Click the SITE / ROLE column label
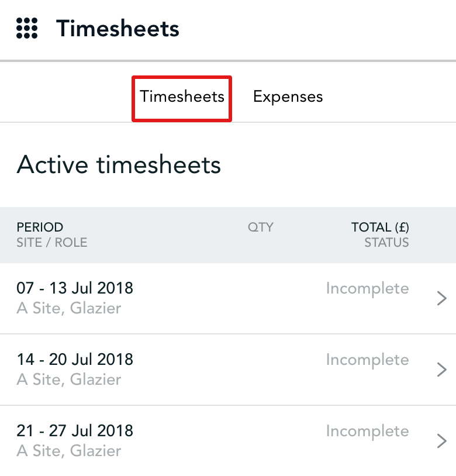This screenshot has height=476, width=456. (x=52, y=243)
